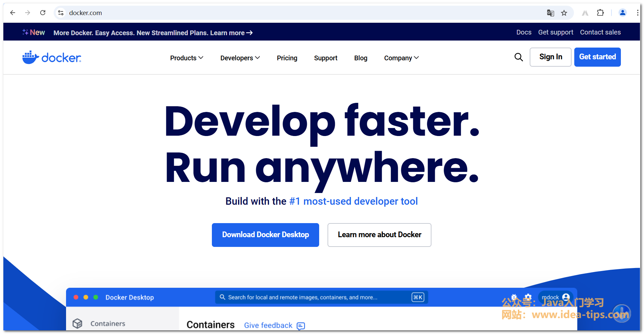
Task: Click the browser forward arrow
Action: pos(27,13)
